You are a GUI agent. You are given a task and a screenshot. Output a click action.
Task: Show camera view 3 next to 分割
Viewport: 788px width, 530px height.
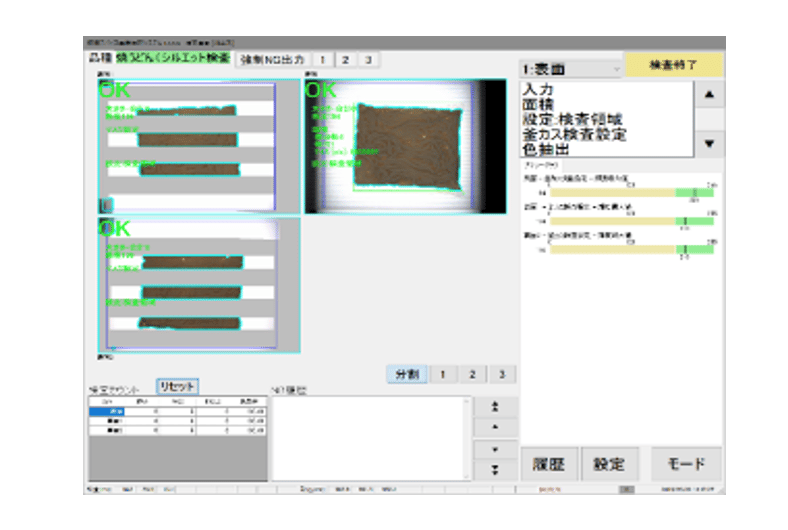click(502, 374)
